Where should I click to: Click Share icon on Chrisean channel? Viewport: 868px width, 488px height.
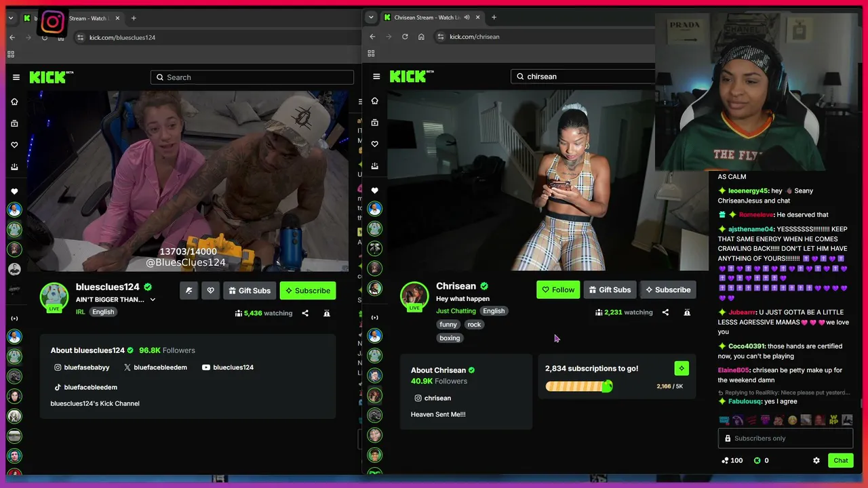point(665,312)
